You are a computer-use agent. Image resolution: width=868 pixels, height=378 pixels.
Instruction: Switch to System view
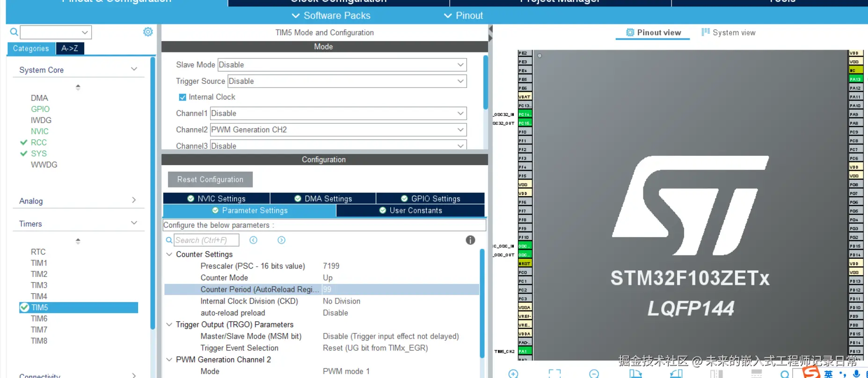click(728, 32)
